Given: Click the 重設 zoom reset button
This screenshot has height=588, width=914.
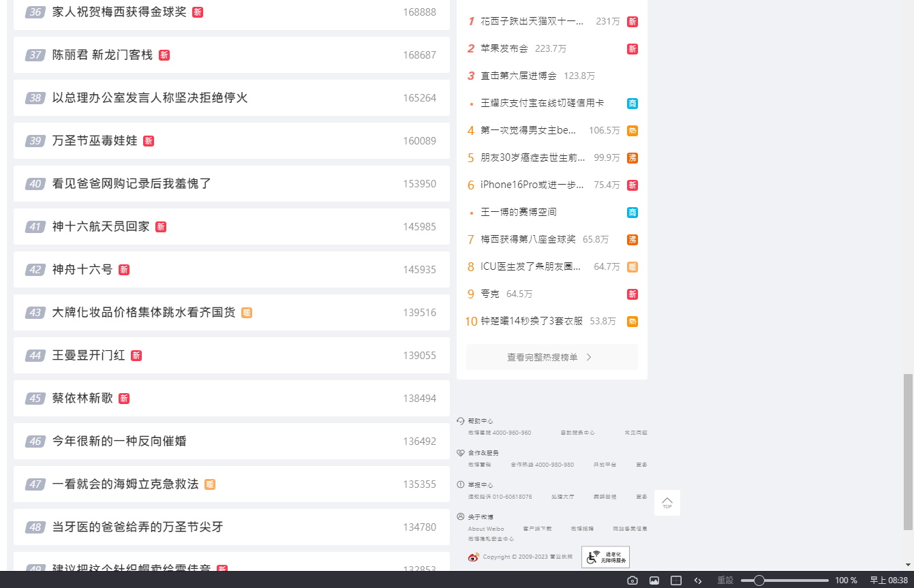Looking at the screenshot, I should click(x=725, y=581).
